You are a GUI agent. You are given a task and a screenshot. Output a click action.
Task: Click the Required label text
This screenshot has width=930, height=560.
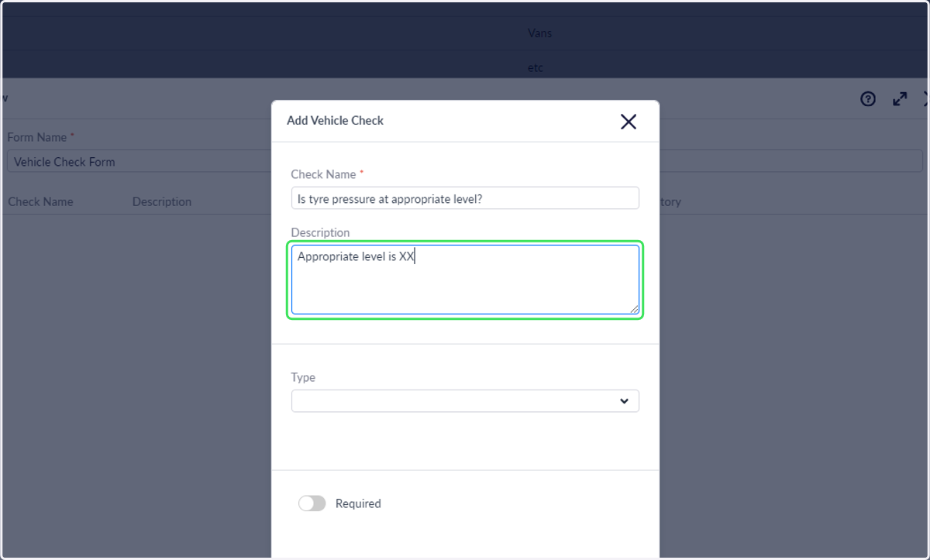point(358,503)
